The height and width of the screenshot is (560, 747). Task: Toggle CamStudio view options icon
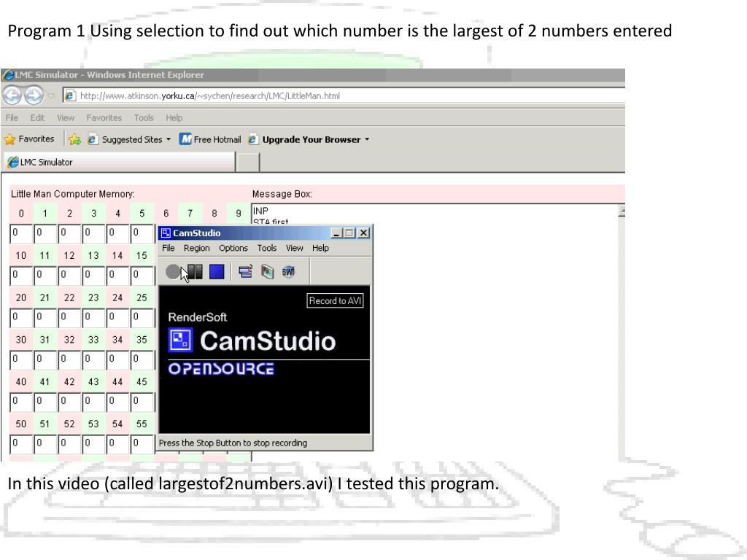click(x=245, y=272)
